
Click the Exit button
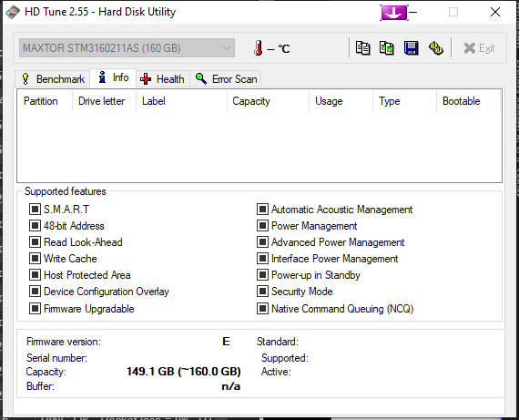click(x=479, y=48)
